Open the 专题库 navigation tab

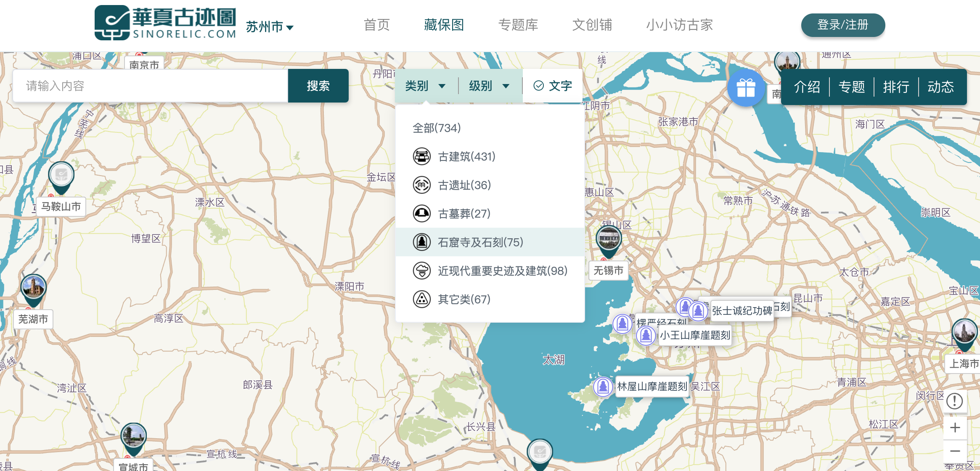(518, 25)
